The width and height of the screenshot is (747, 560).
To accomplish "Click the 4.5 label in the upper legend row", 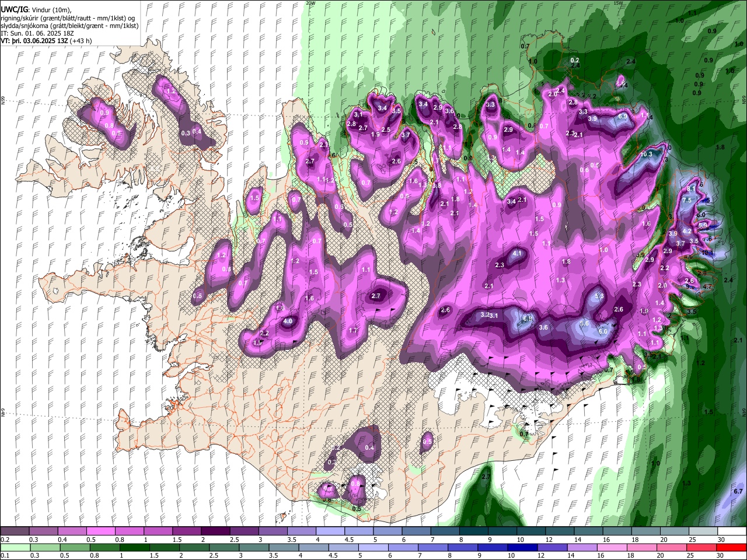I will click(349, 540).
